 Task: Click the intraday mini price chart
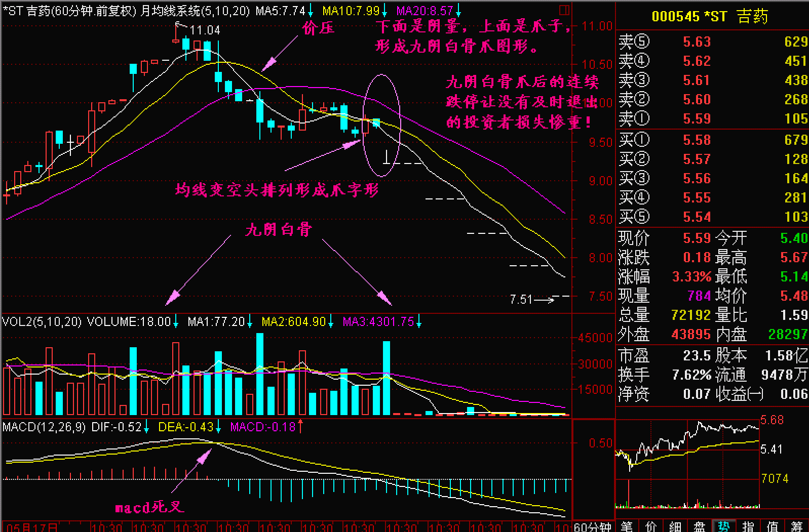click(x=687, y=463)
